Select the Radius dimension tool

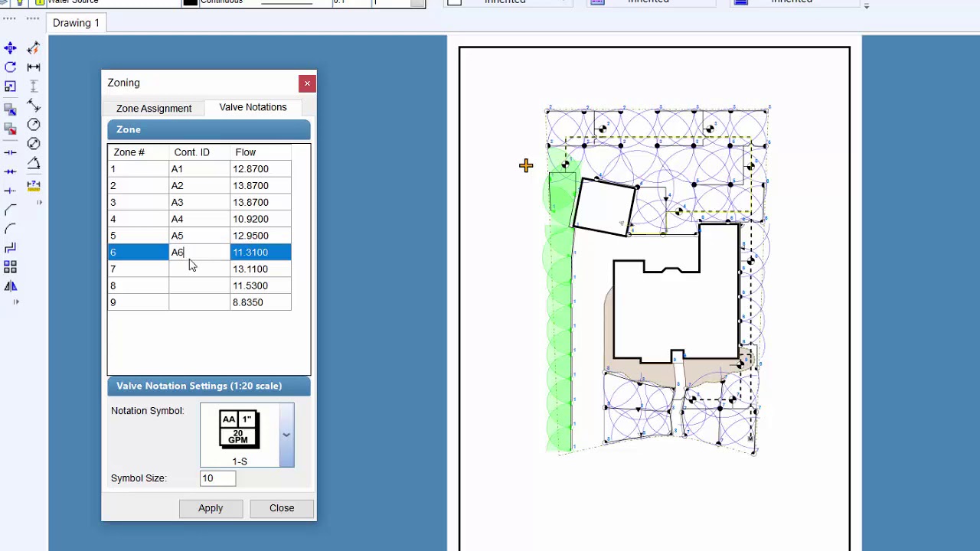(34, 125)
